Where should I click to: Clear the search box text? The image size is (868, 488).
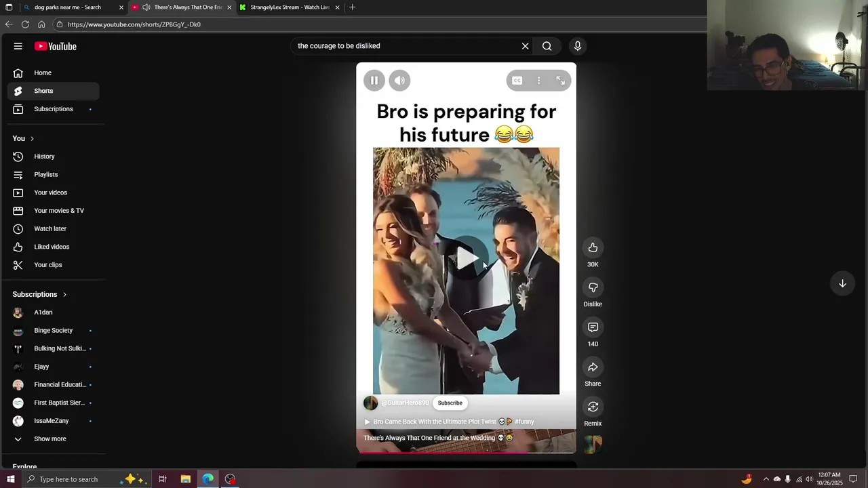point(525,46)
